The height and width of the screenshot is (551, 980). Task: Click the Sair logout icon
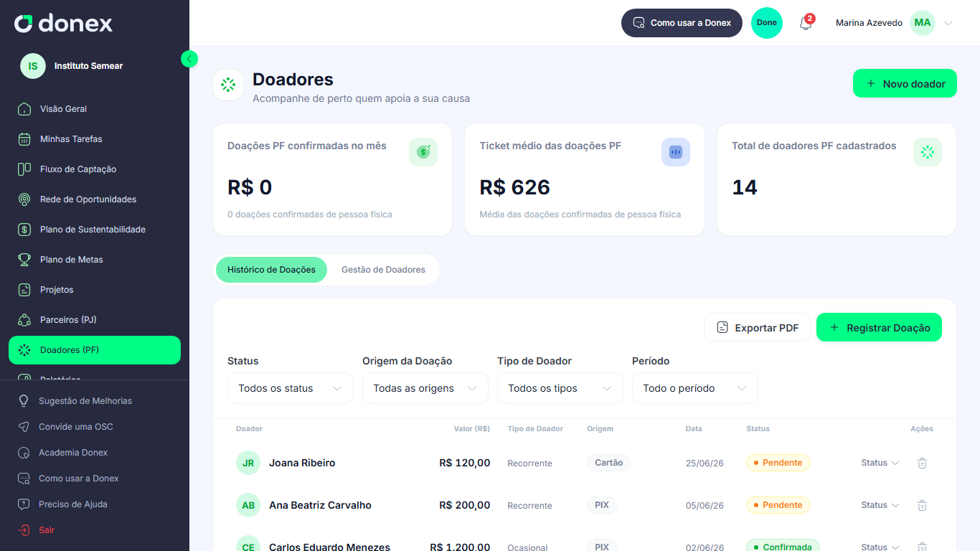point(24,530)
